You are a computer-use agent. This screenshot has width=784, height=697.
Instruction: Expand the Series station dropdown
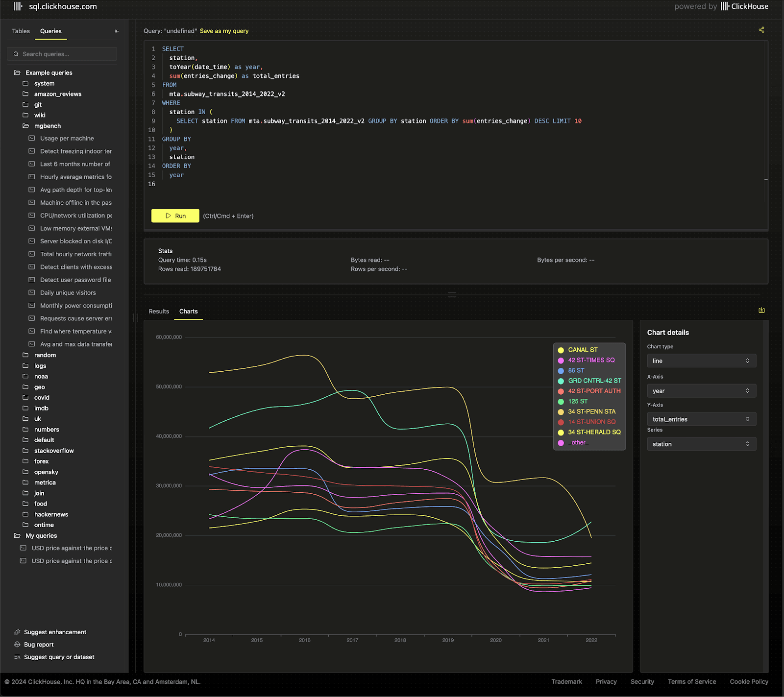point(701,444)
